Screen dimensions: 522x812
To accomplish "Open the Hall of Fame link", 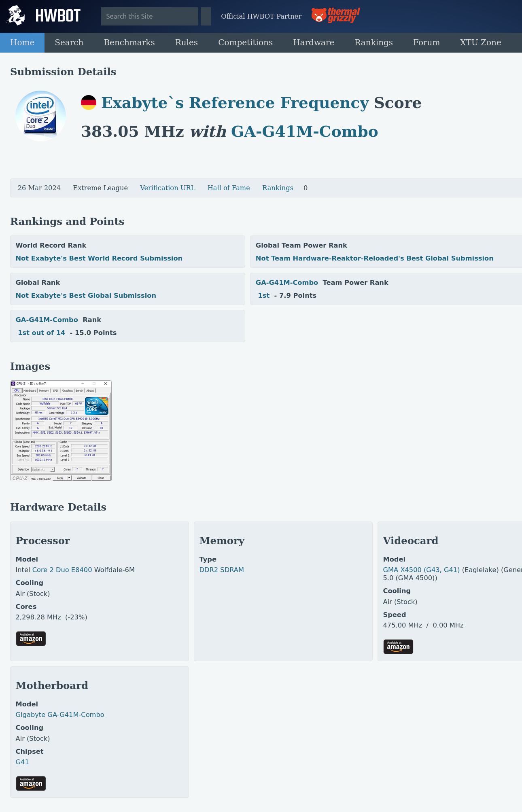I will (229, 188).
